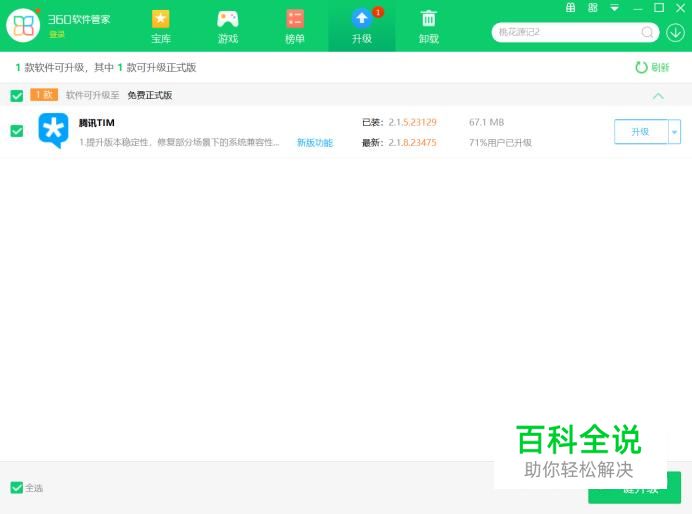Click the 1款 orange badge
The image size is (692, 514).
click(x=44, y=95)
